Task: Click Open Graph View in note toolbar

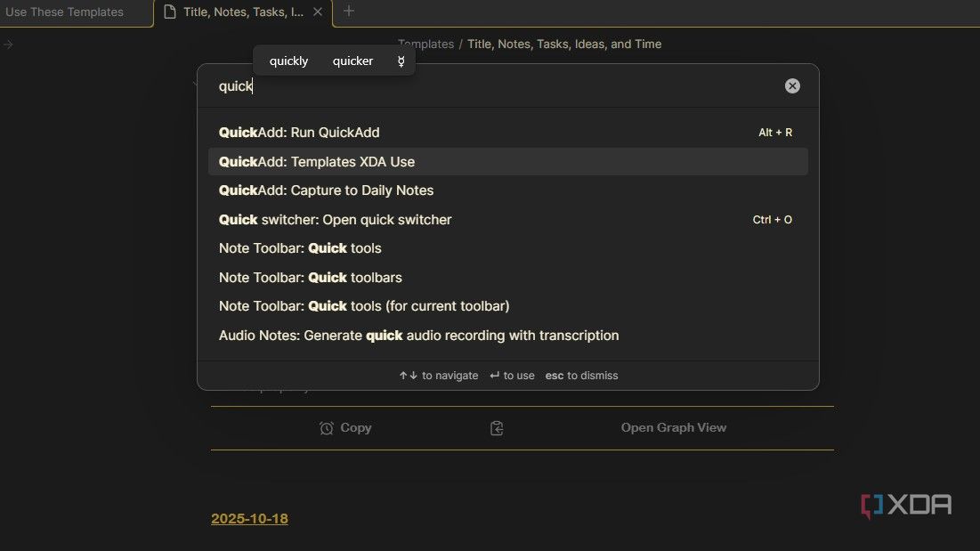Action: click(x=674, y=428)
